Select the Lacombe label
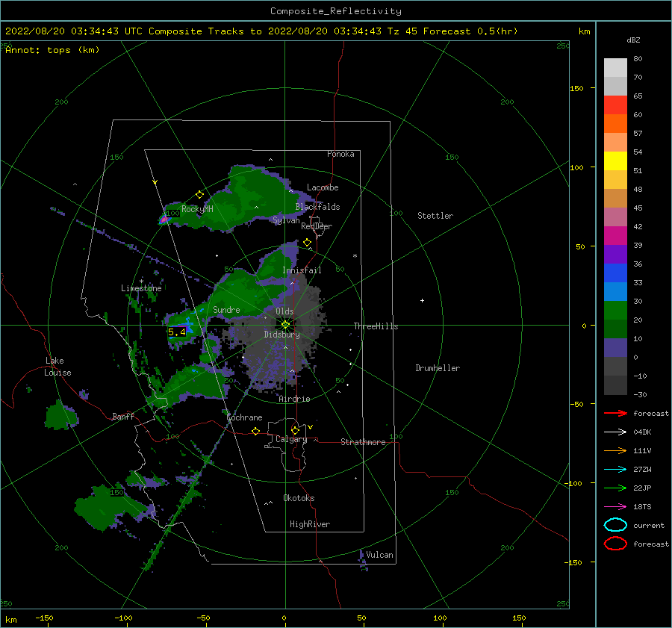Viewport: 672px width, 628px height. [323, 187]
